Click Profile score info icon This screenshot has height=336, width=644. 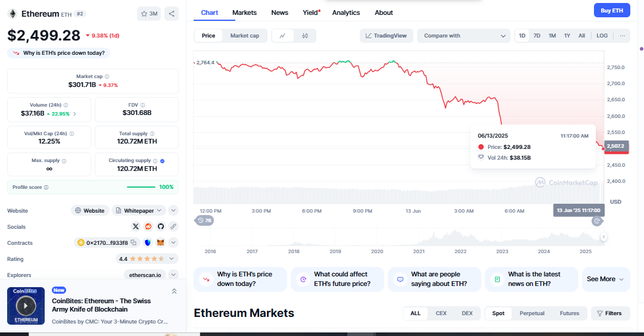pyautogui.click(x=46, y=187)
